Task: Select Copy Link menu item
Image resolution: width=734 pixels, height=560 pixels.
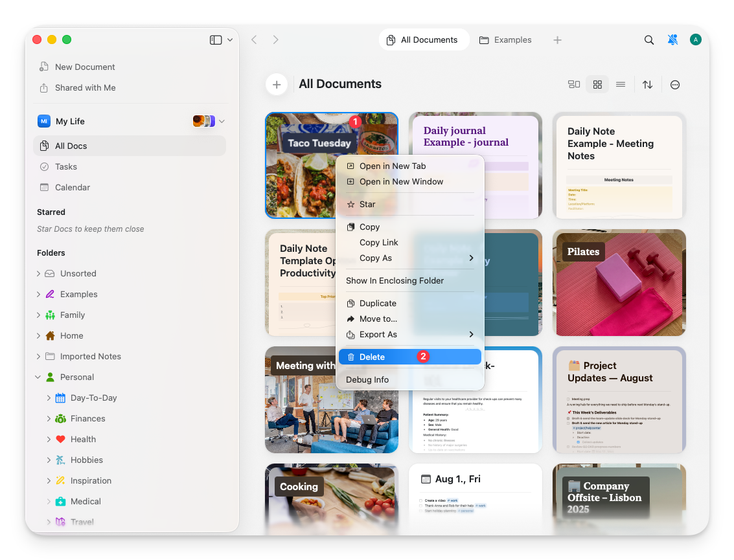Action: pyautogui.click(x=410, y=242)
